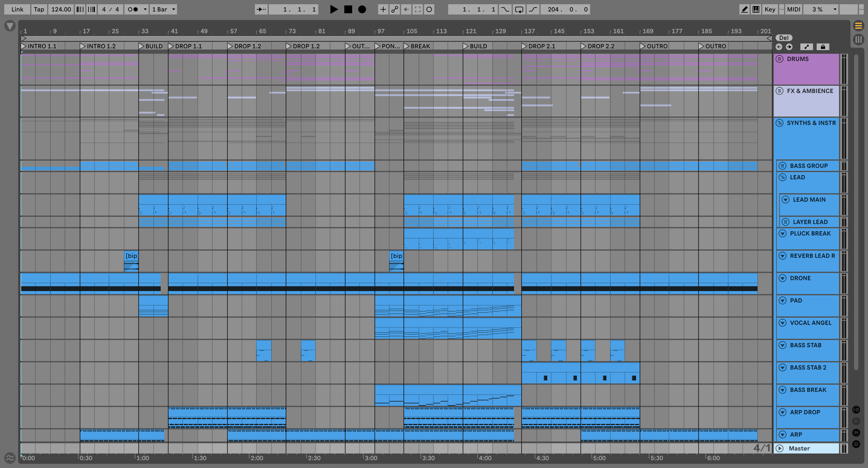
Task: Click the Lock Envelopes padlock icon
Action: 823,47
